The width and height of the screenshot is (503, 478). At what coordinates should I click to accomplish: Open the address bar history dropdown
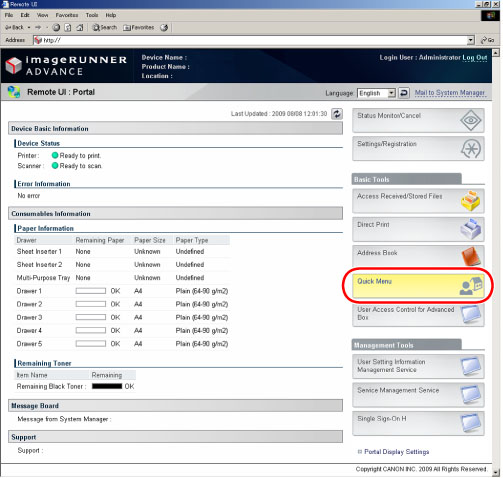470,40
